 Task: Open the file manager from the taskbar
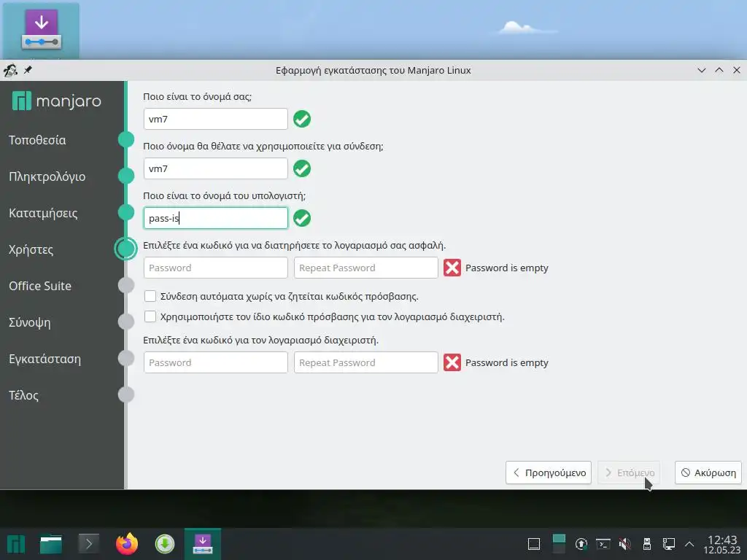click(x=51, y=544)
